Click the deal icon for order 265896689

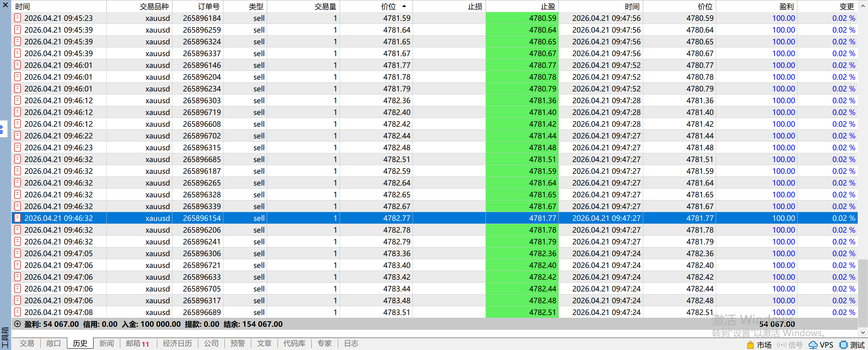(17, 312)
